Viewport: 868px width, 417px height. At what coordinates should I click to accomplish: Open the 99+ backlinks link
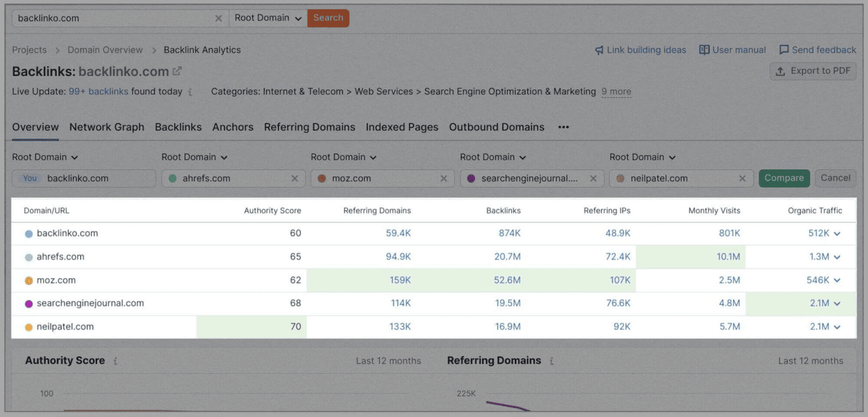(x=98, y=92)
